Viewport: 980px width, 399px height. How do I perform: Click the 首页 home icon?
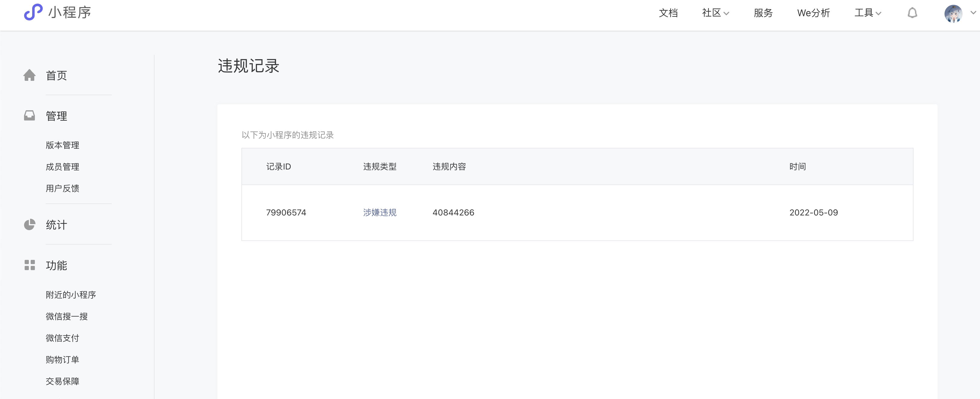29,75
